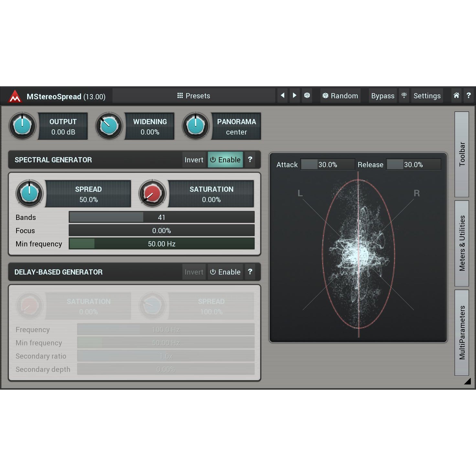
Task: Toggle Invert on the Spectral Generator
Action: pyautogui.click(x=194, y=160)
